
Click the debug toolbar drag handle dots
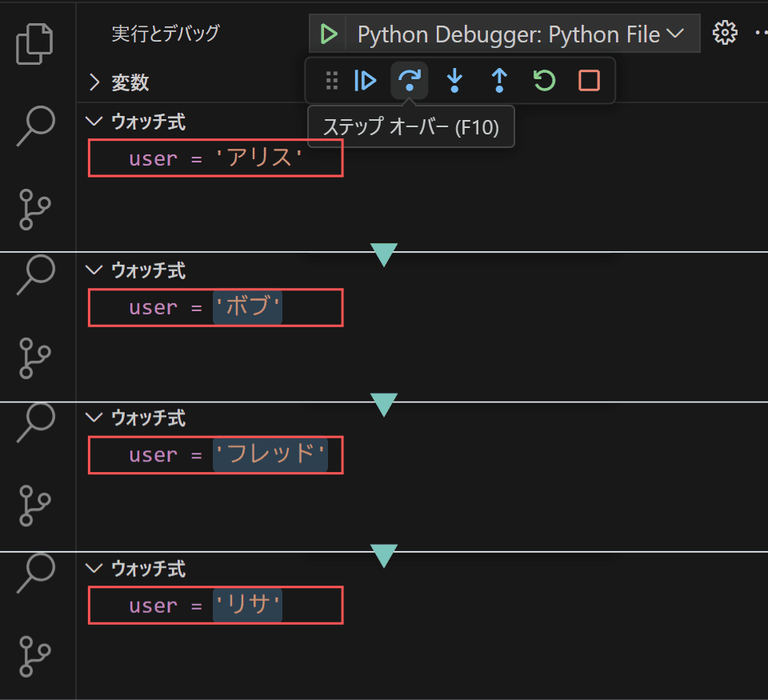tap(331, 80)
